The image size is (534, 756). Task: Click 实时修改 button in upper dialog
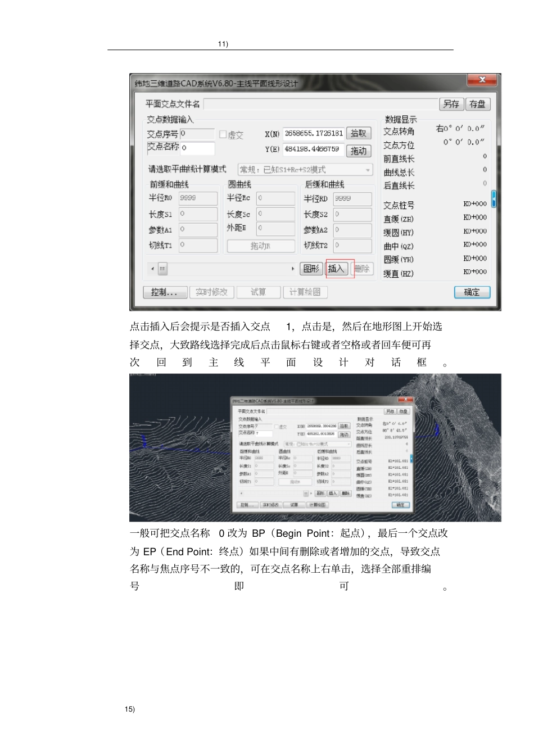(x=211, y=292)
